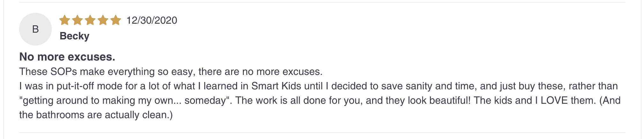Click the "No more excuses." review title

[x=67, y=57]
